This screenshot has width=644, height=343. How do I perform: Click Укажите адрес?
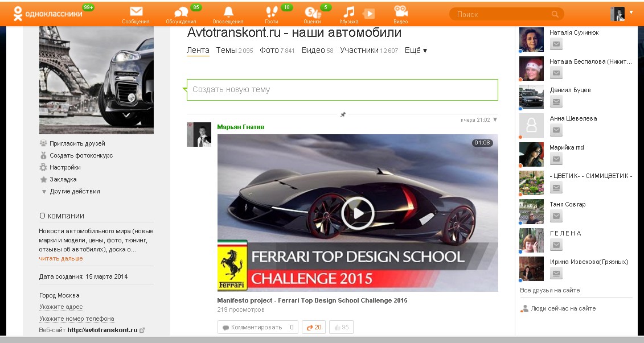[x=61, y=307]
